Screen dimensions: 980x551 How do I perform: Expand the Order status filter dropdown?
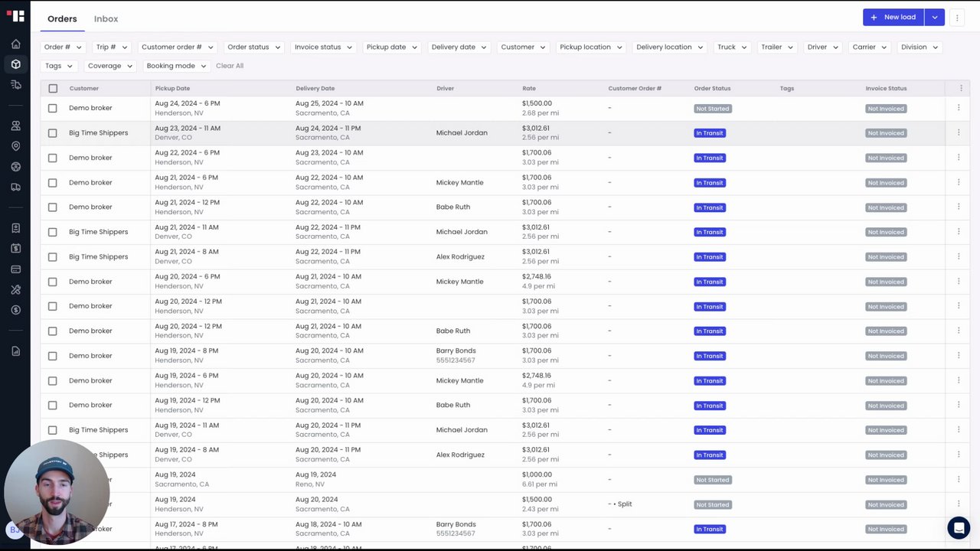(253, 47)
